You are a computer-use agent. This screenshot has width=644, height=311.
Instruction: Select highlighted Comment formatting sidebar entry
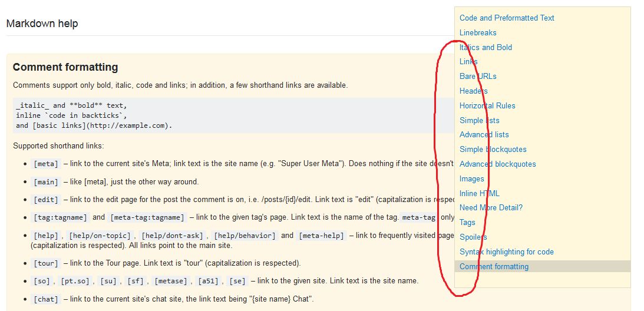coord(543,266)
